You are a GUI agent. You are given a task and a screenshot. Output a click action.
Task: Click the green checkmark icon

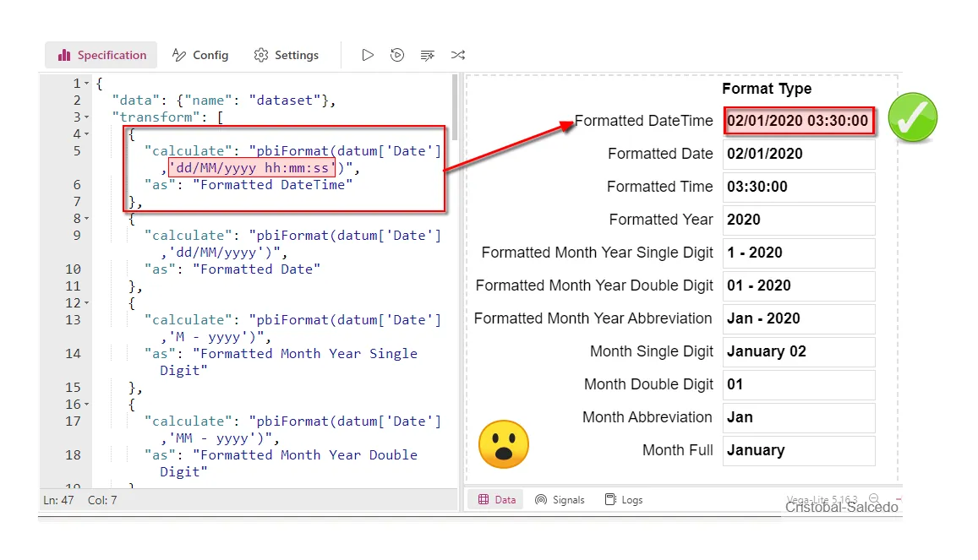point(913,117)
